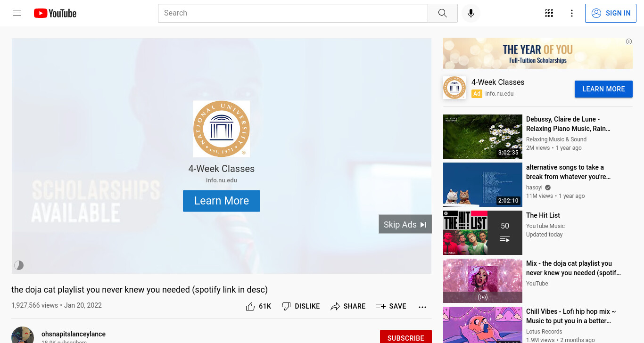Open the three-dot settings menu in header
Viewport: 644px width, 343px height.
tap(572, 13)
